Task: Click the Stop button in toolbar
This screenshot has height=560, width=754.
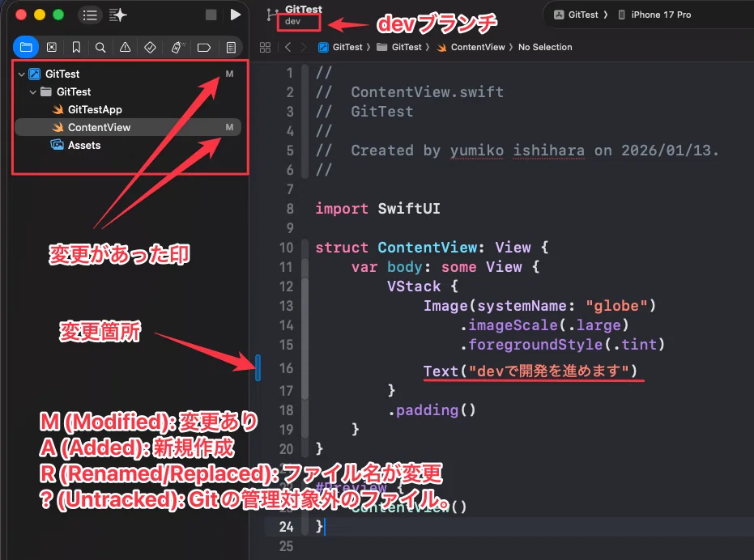Action: click(x=211, y=15)
